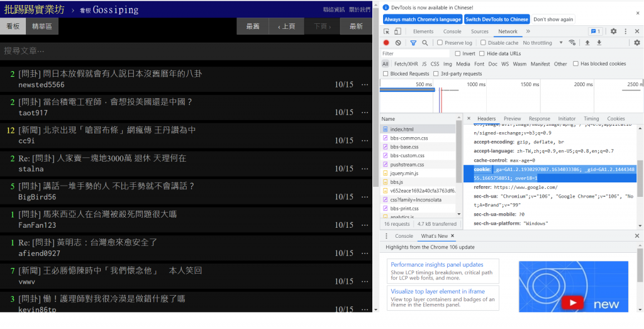Open Performance insights panel updates link
This screenshot has height=329, width=644.
point(436,265)
